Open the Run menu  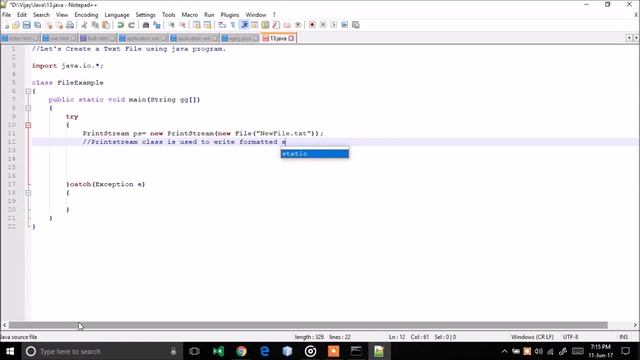[x=209, y=15]
